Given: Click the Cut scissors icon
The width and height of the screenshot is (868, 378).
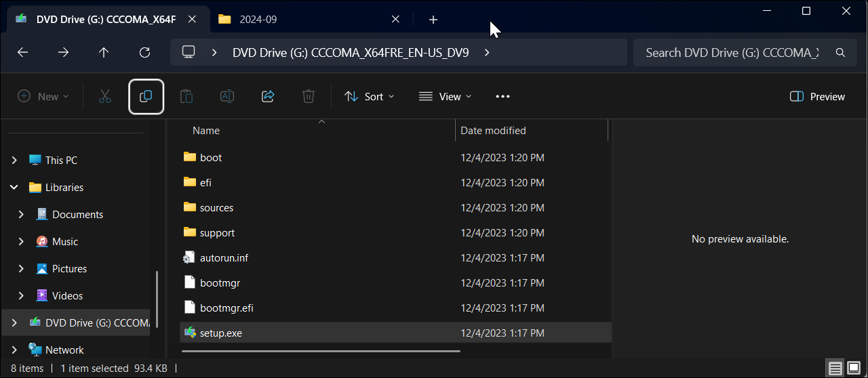Looking at the screenshot, I should [x=104, y=97].
